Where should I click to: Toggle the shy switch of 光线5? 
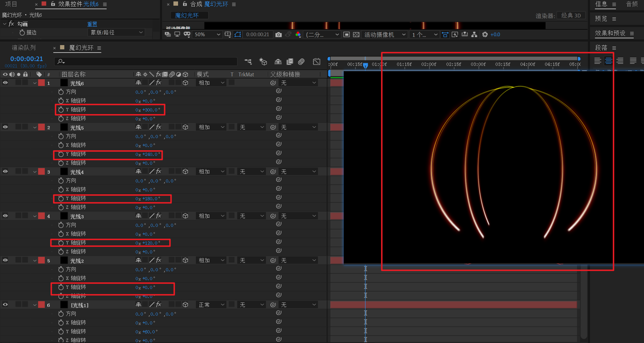coord(138,127)
